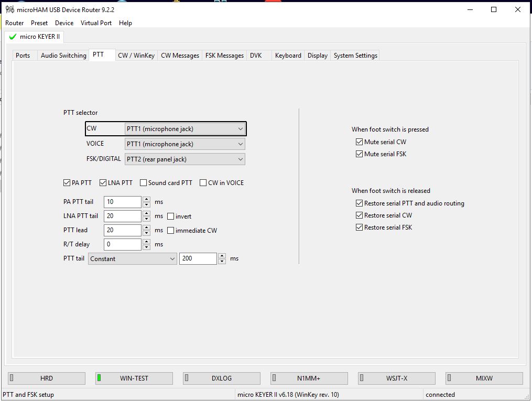Enable CW in VOICE option
This screenshot has width=532, height=401.
click(x=203, y=183)
